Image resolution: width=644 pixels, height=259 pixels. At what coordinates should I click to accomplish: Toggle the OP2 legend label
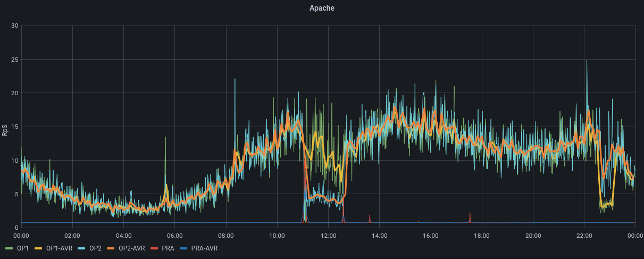tap(95, 248)
